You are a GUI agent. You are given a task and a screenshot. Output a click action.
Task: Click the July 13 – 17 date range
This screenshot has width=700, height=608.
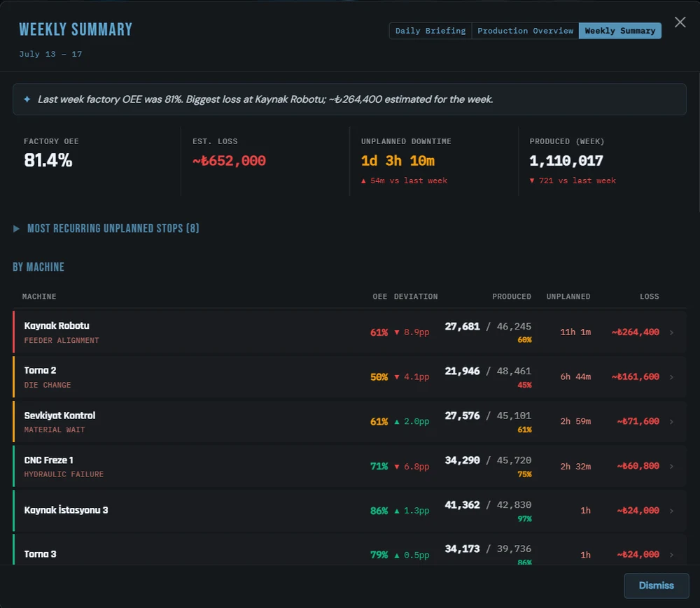click(50, 54)
